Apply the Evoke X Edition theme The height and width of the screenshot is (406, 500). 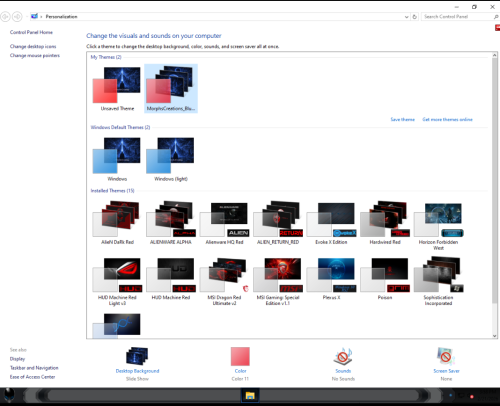click(x=331, y=223)
